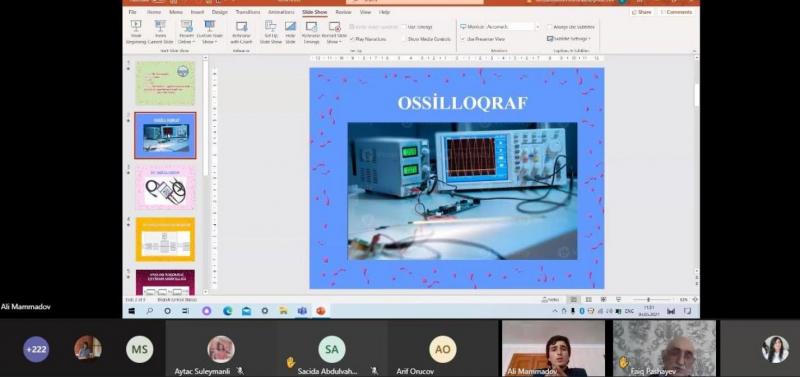Enable Show Media Controls checkbox
The height and width of the screenshot is (377, 800).
(x=404, y=39)
